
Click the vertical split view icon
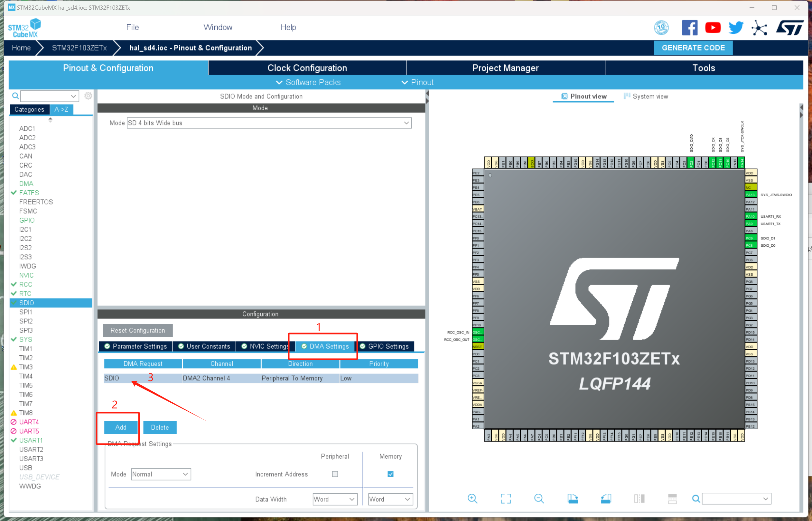pyautogui.click(x=639, y=498)
